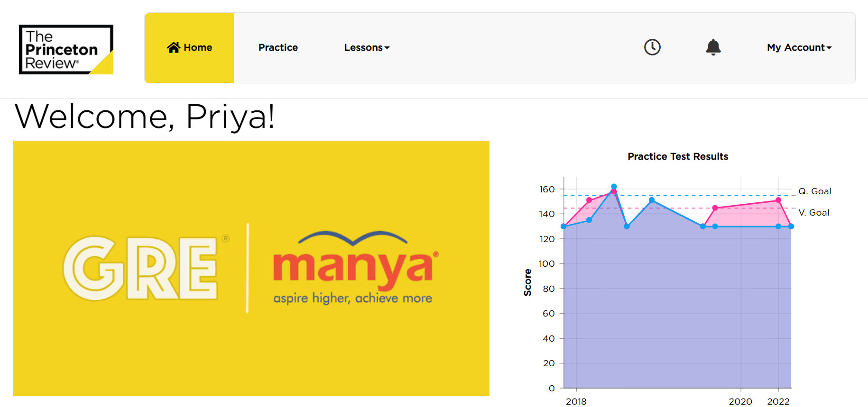Open the notifications bell
868x407 pixels.
pyautogui.click(x=713, y=47)
